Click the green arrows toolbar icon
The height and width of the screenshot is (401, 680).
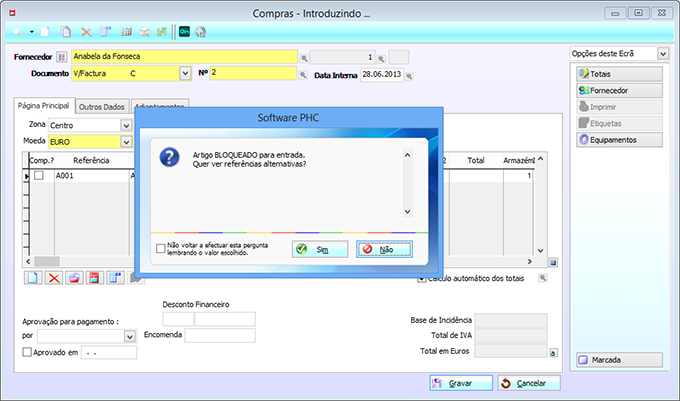[x=162, y=32]
